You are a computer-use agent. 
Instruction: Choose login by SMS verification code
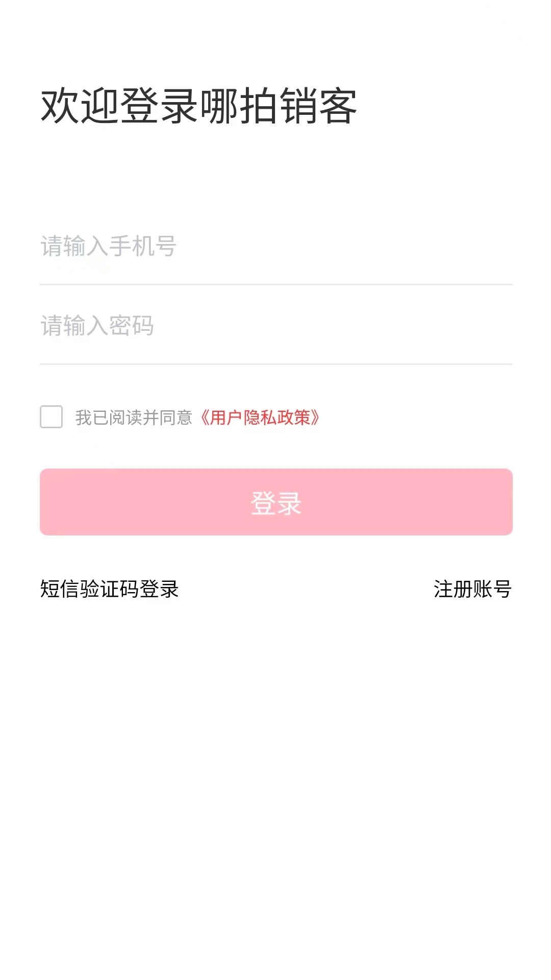click(x=109, y=589)
